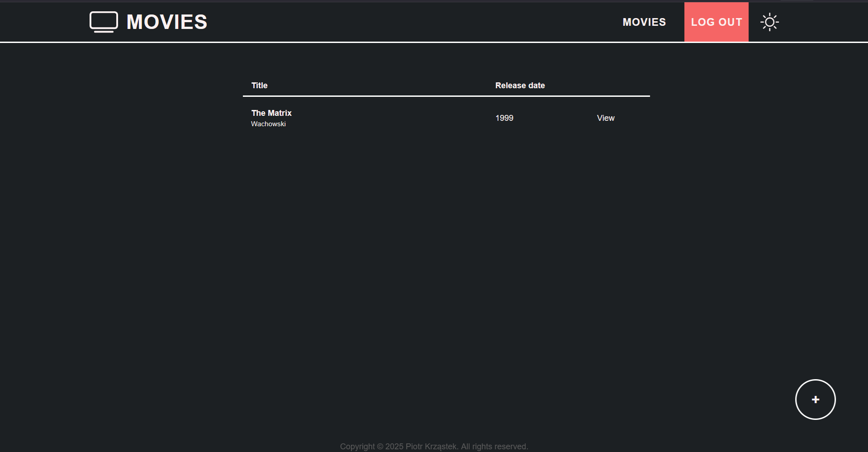
Task: Click the 2025 year in footer
Action: (x=394, y=447)
